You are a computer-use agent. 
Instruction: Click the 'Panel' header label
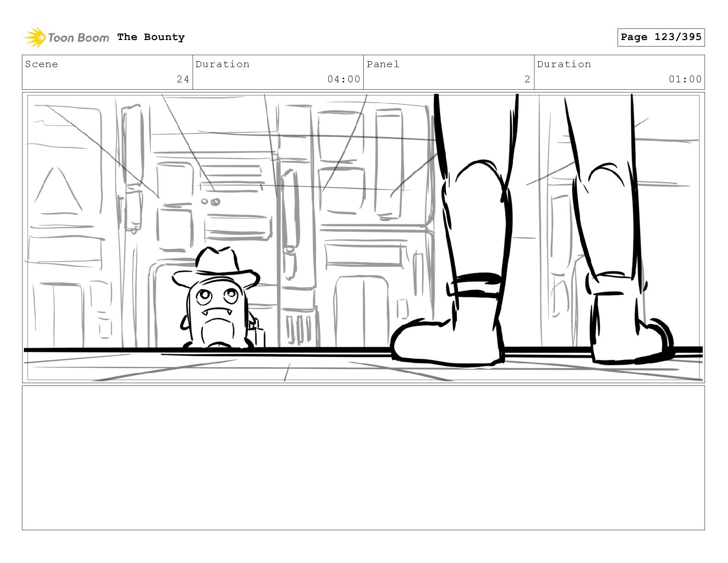pyautogui.click(x=383, y=64)
